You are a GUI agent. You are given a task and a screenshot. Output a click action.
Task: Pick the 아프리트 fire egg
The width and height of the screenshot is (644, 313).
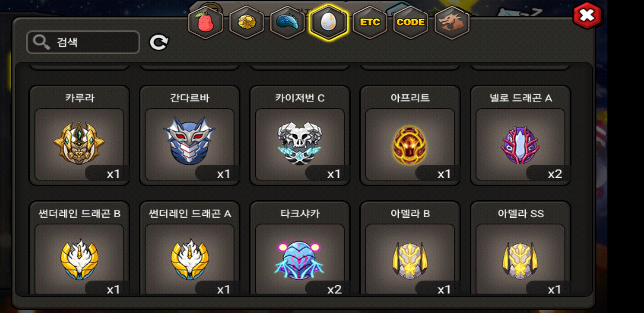pyautogui.click(x=410, y=136)
